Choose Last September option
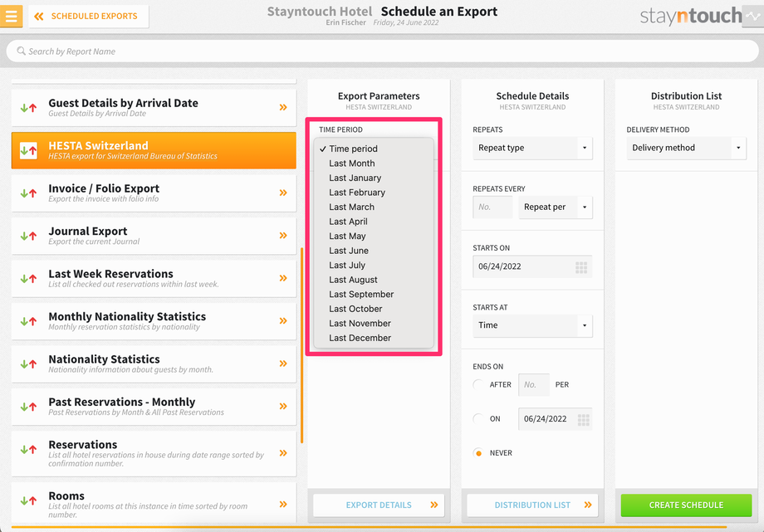This screenshot has width=764, height=532. 373,295
